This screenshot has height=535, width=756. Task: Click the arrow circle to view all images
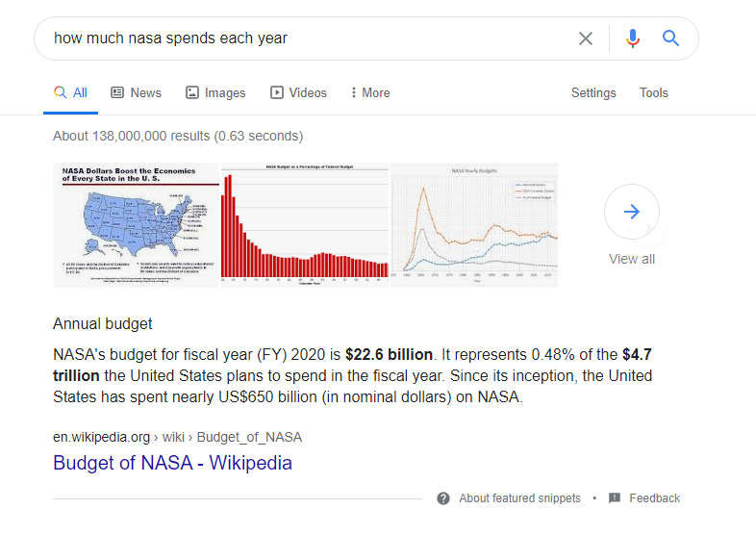click(632, 212)
